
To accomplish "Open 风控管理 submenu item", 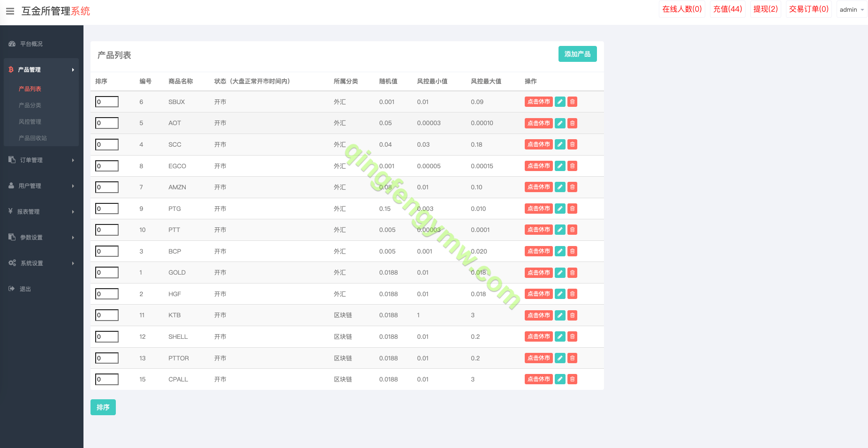I will point(30,121).
